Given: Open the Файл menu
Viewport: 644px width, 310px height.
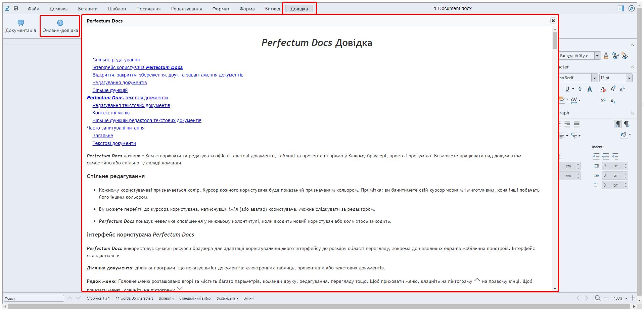Looking at the screenshot, I should pos(34,9).
